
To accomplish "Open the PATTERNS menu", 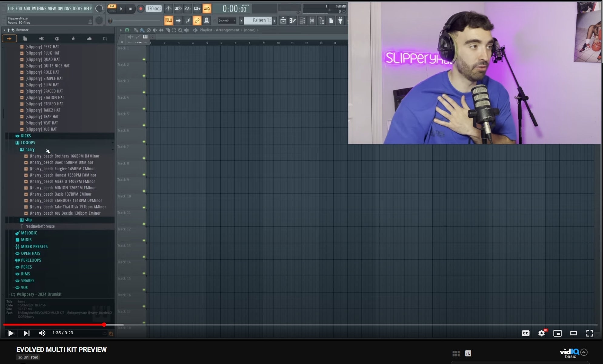I will pyautogui.click(x=39, y=8).
